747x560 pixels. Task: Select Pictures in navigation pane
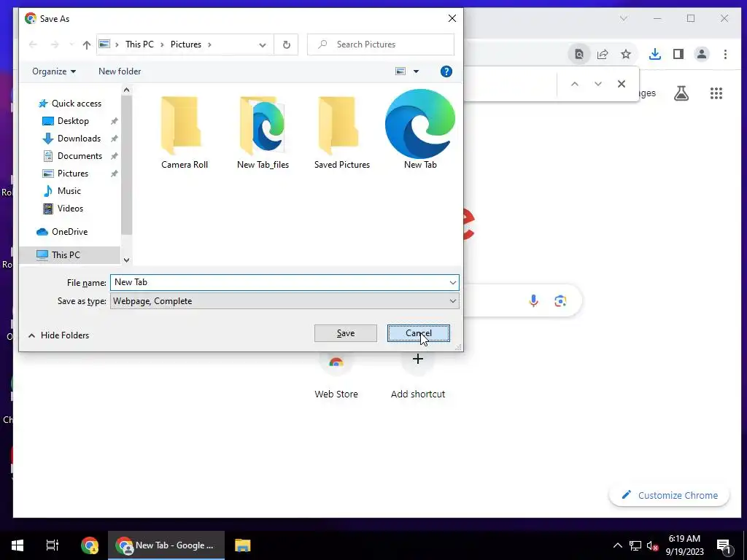(x=72, y=174)
